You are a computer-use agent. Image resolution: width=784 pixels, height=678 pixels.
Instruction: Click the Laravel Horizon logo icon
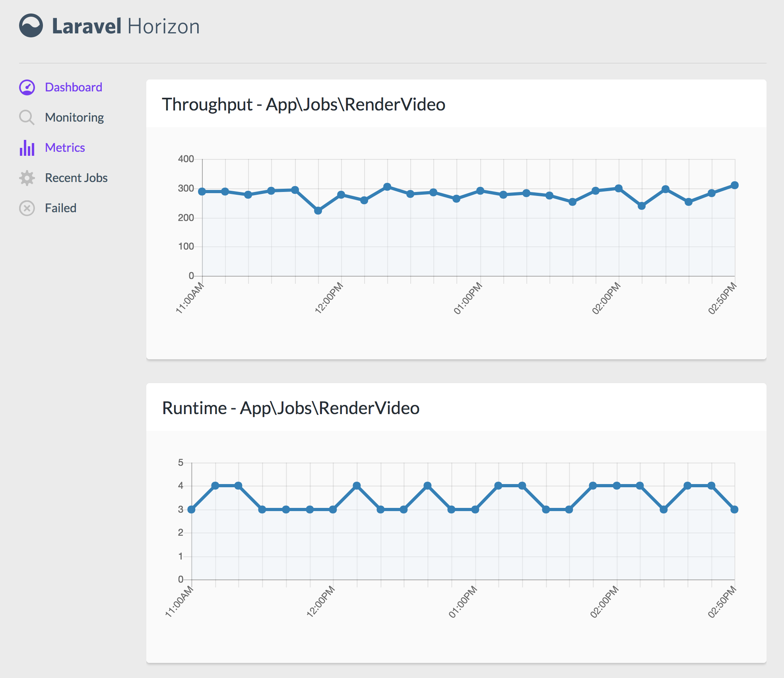31,26
